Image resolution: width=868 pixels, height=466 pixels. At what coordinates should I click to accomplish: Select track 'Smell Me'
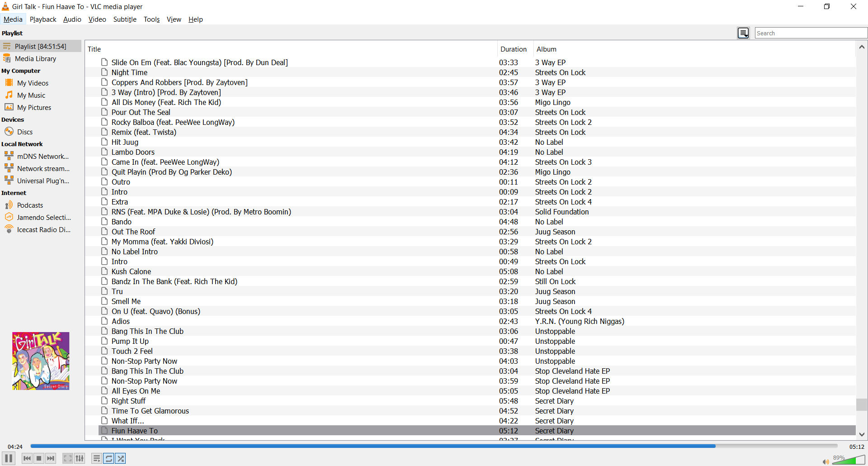(477, 301)
